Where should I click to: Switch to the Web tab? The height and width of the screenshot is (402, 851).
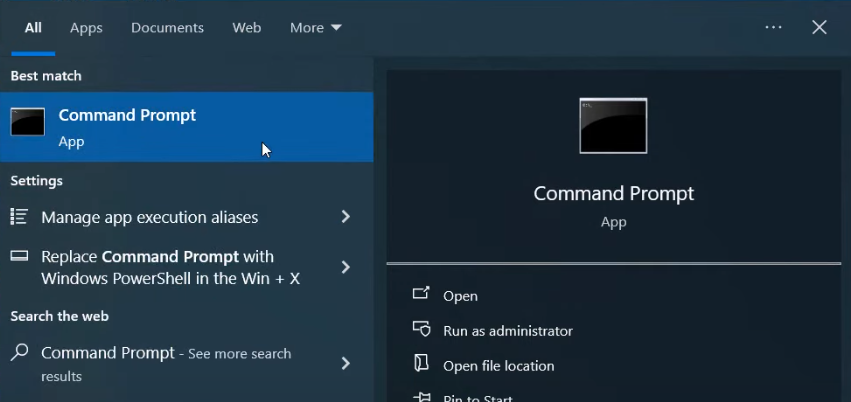point(246,28)
